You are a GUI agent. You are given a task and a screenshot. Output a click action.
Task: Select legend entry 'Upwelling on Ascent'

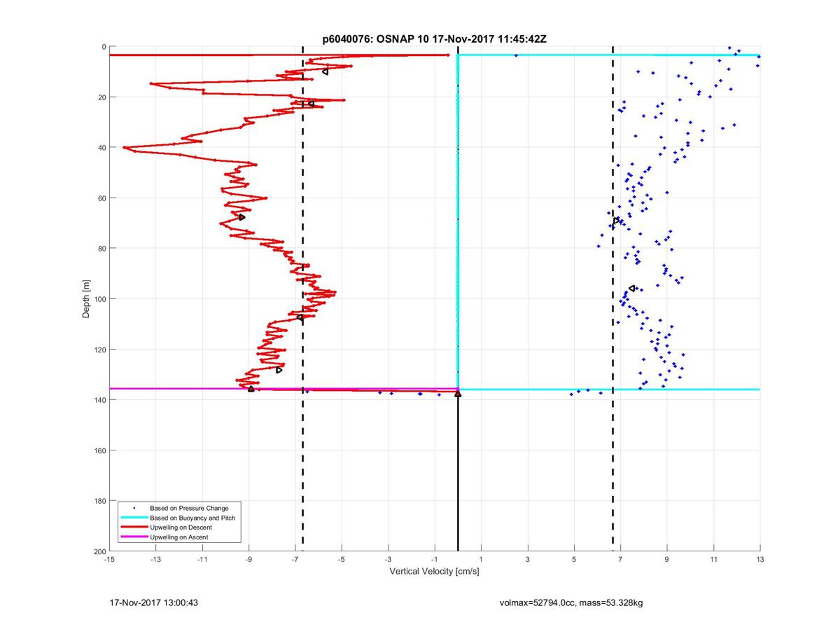click(x=178, y=537)
